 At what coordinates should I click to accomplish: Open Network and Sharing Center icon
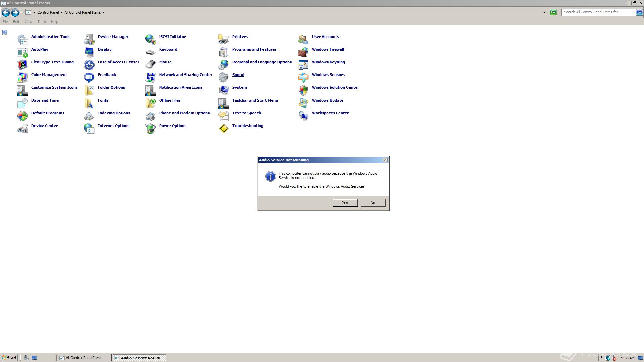click(151, 77)
